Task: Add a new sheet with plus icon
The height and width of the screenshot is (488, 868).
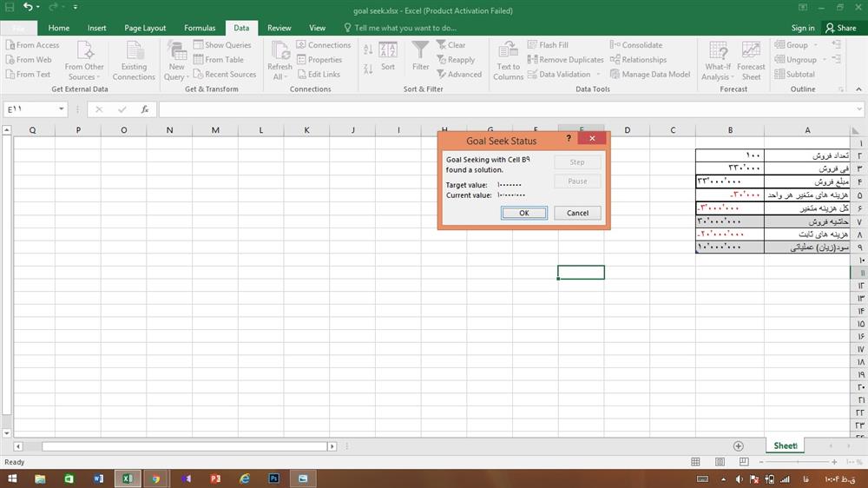Action: click(738, 445)
